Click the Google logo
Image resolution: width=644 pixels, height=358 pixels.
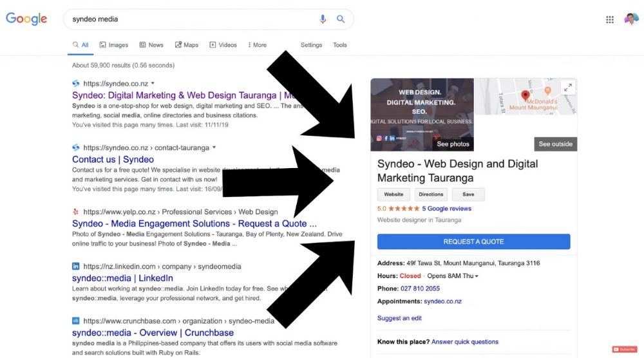tap(26, 19)
